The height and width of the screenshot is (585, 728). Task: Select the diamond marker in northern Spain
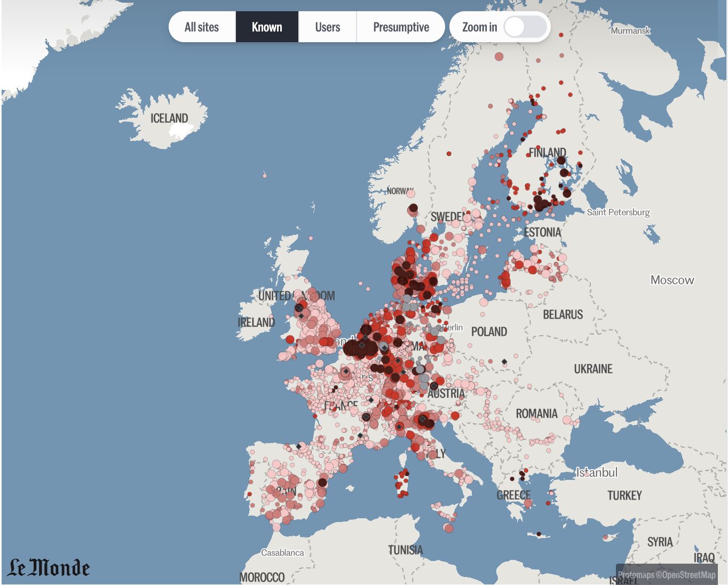pyautogui.click(x=298, y=446)
